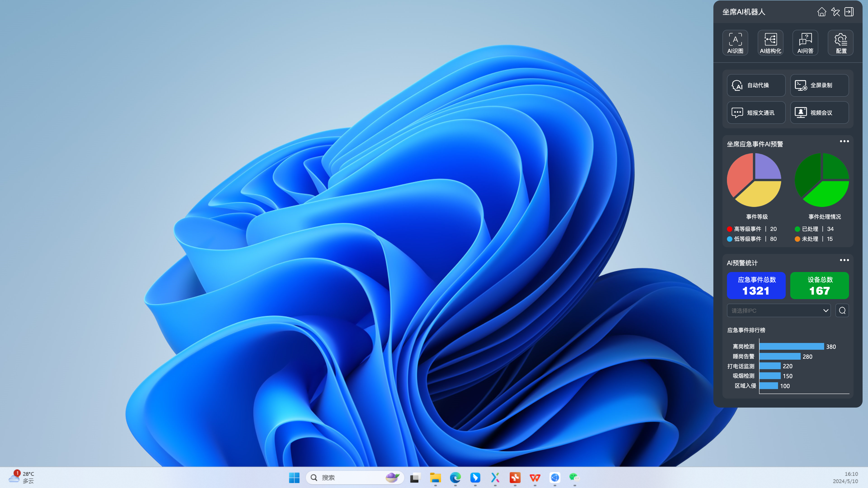This screenshot has height=488, width=868.
Task: Select the 低等级事件 legend entry
Action: pos(752,239)
